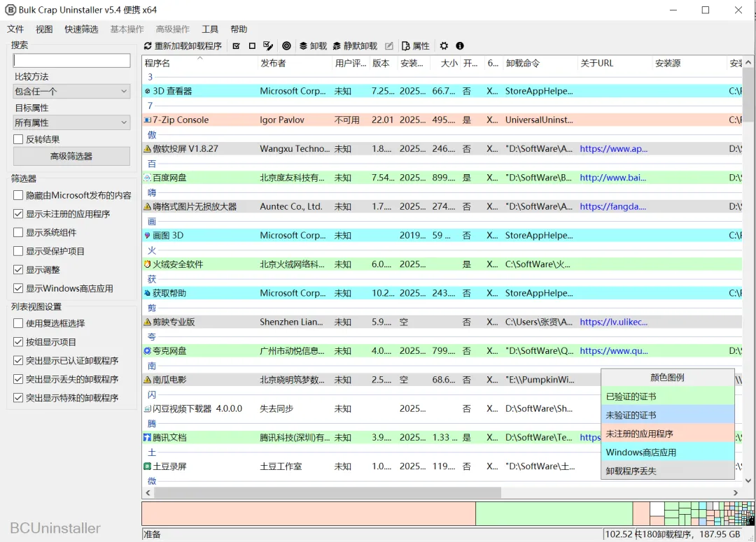Open the https://www.qu... link for 夸克网盘
The image size is (756, 542).
click(x=614, y=351)
